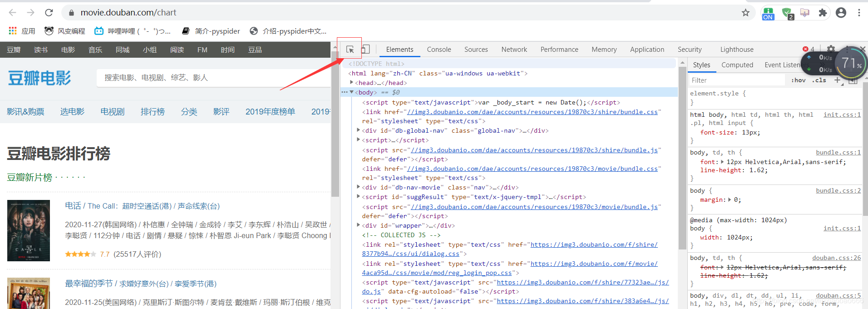Expand the script suggResult node
868x309 pixels.
359,197
